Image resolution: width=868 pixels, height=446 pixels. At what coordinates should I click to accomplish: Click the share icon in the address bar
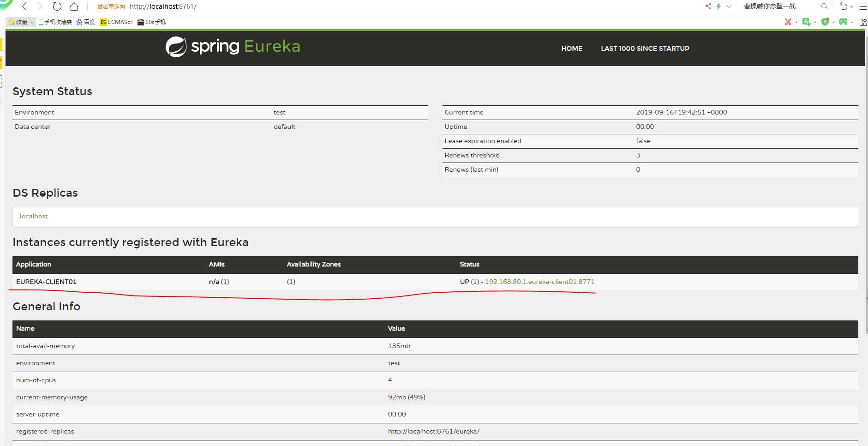point(708,6)
